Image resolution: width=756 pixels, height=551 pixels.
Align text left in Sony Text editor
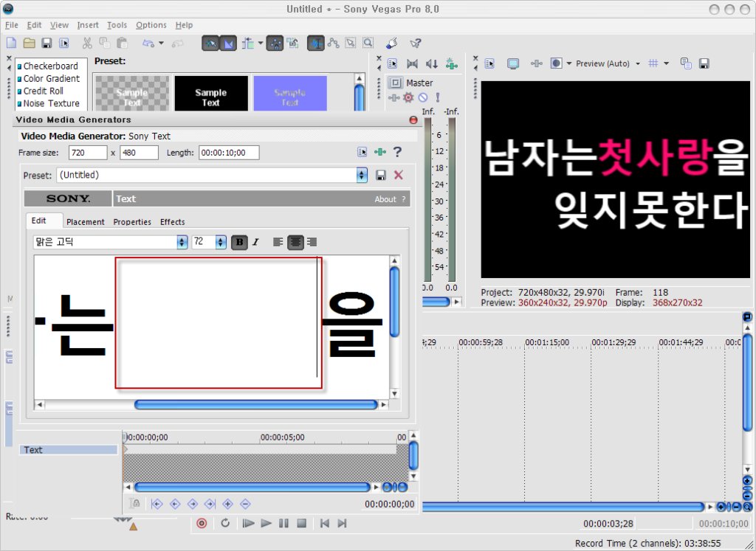coord(278,242)
